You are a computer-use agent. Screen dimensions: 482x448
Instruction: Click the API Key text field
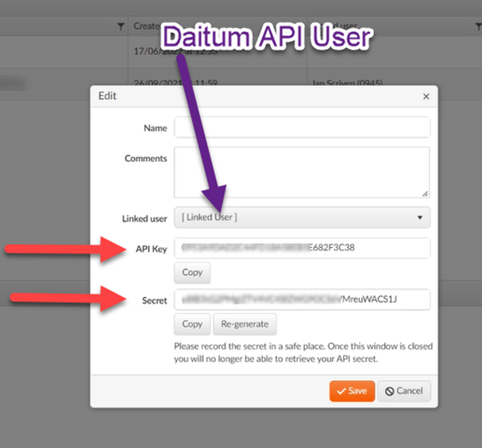tap(302, 248)
